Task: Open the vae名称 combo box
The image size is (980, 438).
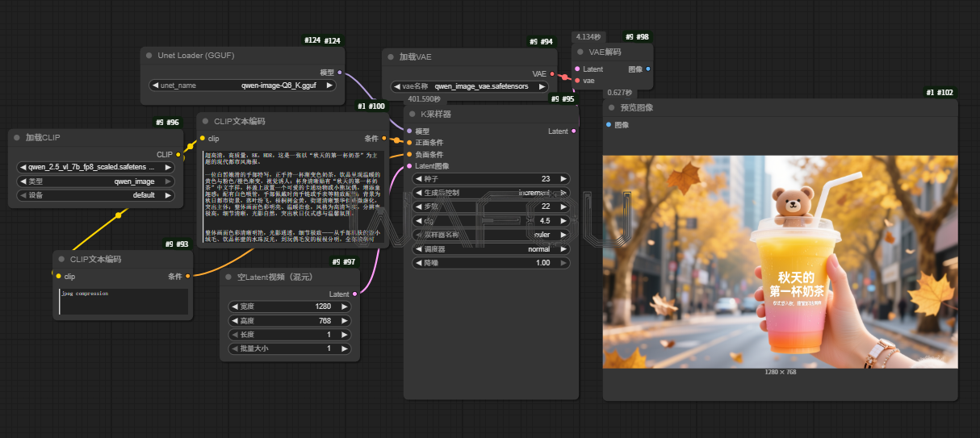Action: pos(470,86)
